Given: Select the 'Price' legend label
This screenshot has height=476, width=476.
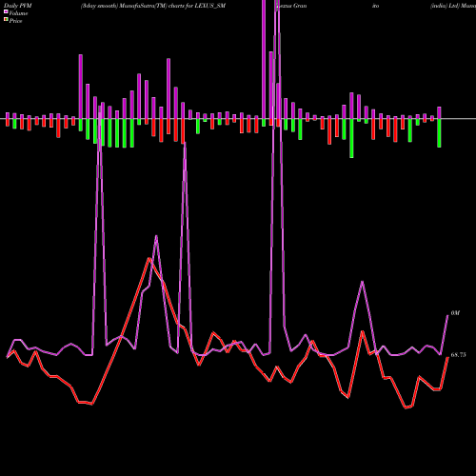Looking at the screenshot, I should [15, 21].
